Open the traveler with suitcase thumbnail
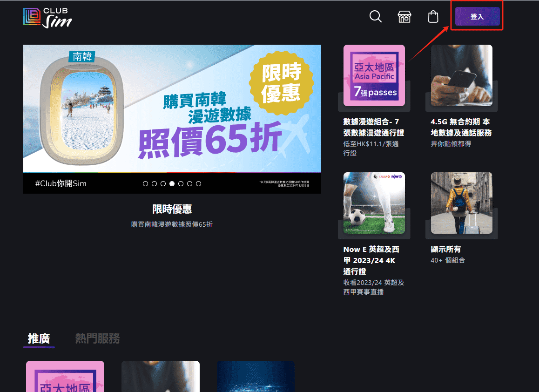The width and height of the screenshot is (539, 392). 461,203
